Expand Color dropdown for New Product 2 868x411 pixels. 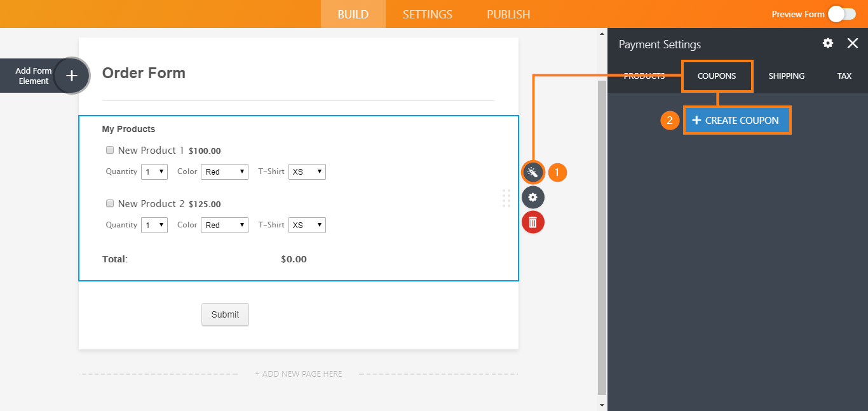[224, 225]
